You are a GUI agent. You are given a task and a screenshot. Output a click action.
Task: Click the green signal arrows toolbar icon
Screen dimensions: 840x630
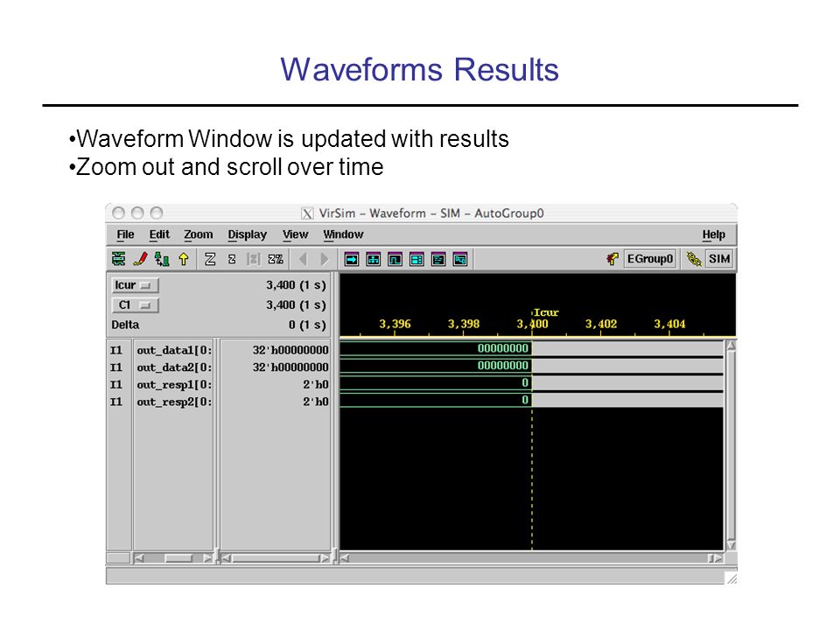(x=162, y=259)
